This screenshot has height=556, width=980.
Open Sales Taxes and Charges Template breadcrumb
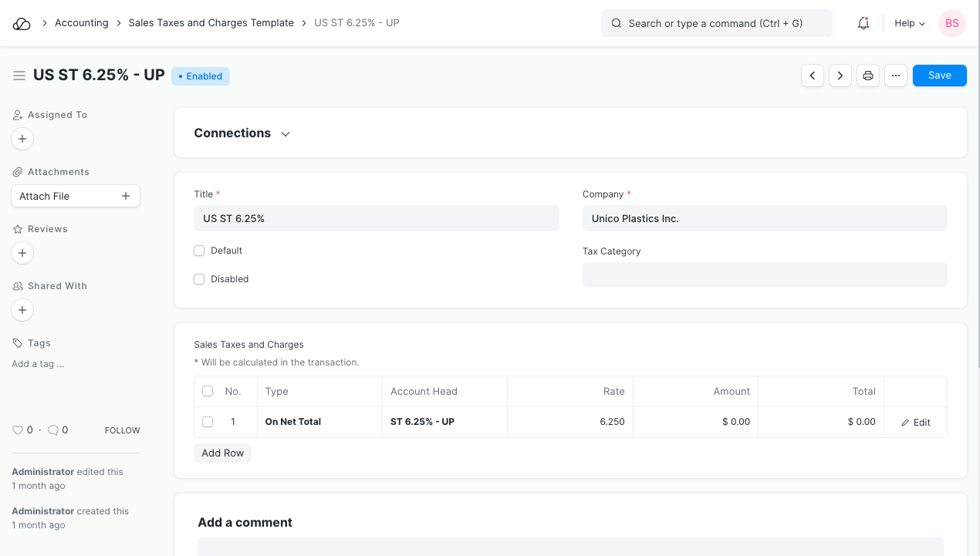click(211, 22)
